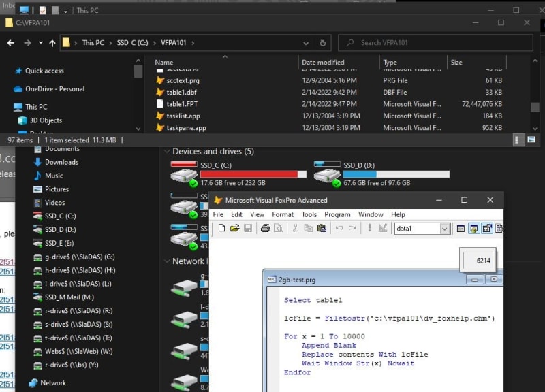This screenshot has height=392, width=545.
Task: Select 3D Objects in the navigation pane
Action: pos(46,120)
